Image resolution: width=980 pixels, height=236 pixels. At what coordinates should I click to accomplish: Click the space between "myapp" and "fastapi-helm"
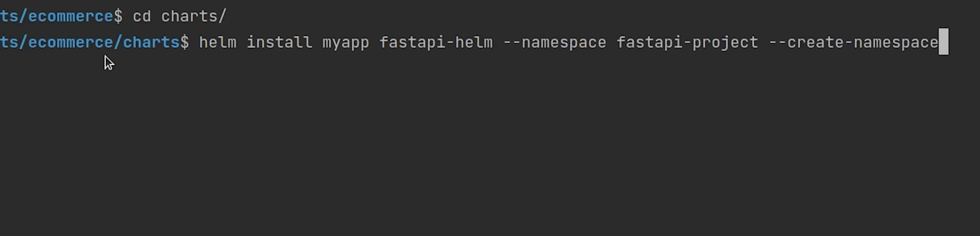[x=374, y=42]
